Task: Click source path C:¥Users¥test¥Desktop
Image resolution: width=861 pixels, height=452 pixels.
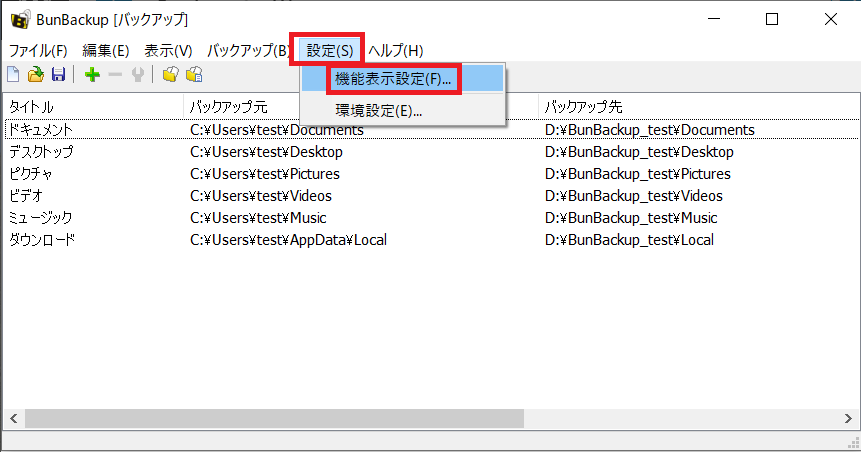Action: click(x=266, y=152)
